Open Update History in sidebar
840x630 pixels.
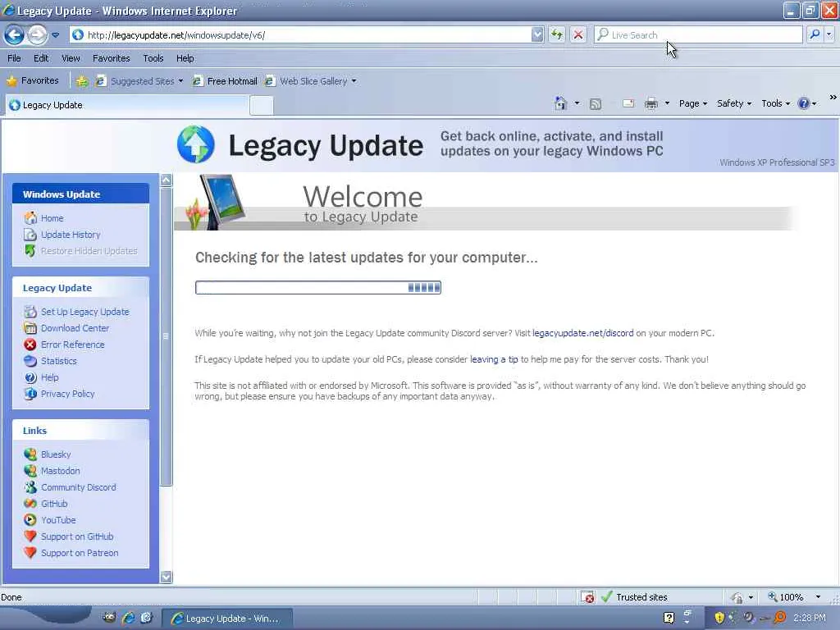pos(71,235)
